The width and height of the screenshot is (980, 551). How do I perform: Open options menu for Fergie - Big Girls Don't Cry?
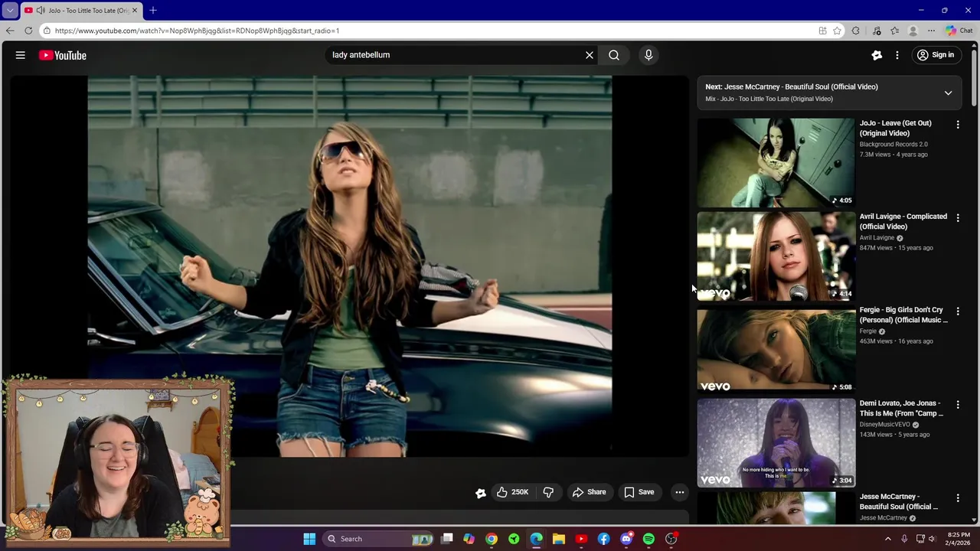coord(957,311)
